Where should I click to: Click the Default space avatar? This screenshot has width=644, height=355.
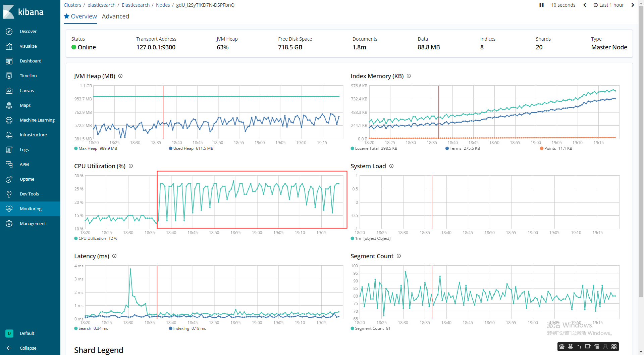pyautogui.click(x=9, y=333)
